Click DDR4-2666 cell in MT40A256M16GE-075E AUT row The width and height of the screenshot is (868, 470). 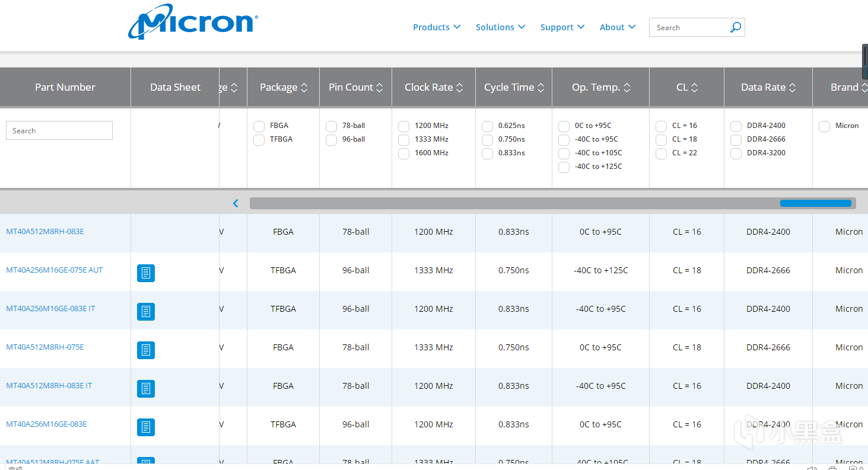click(768, 270)
